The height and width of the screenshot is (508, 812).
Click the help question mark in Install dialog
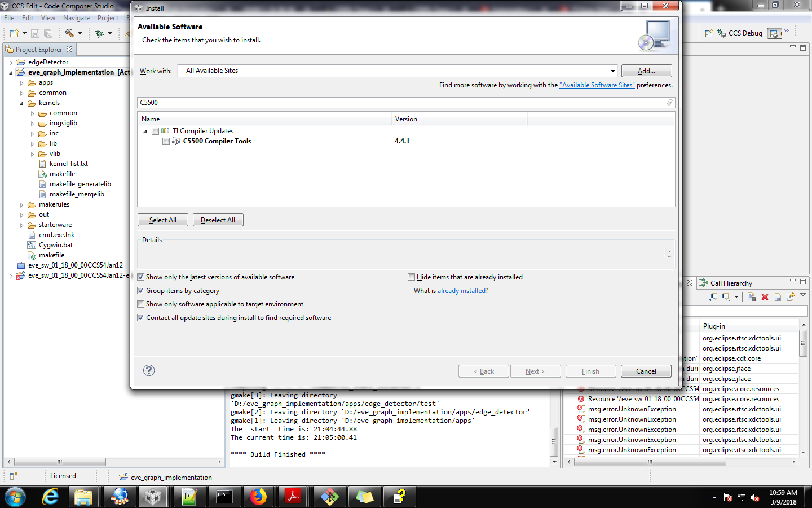[149, 370]
